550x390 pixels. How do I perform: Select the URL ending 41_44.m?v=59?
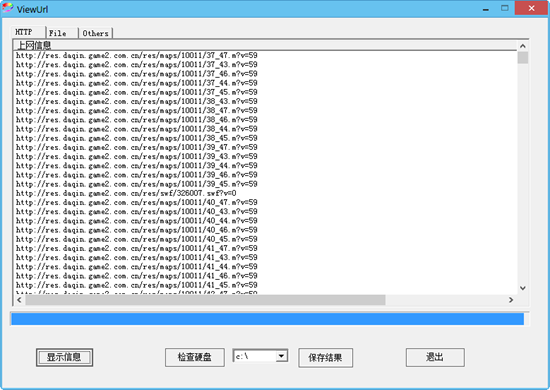click(x=136, y=267)
